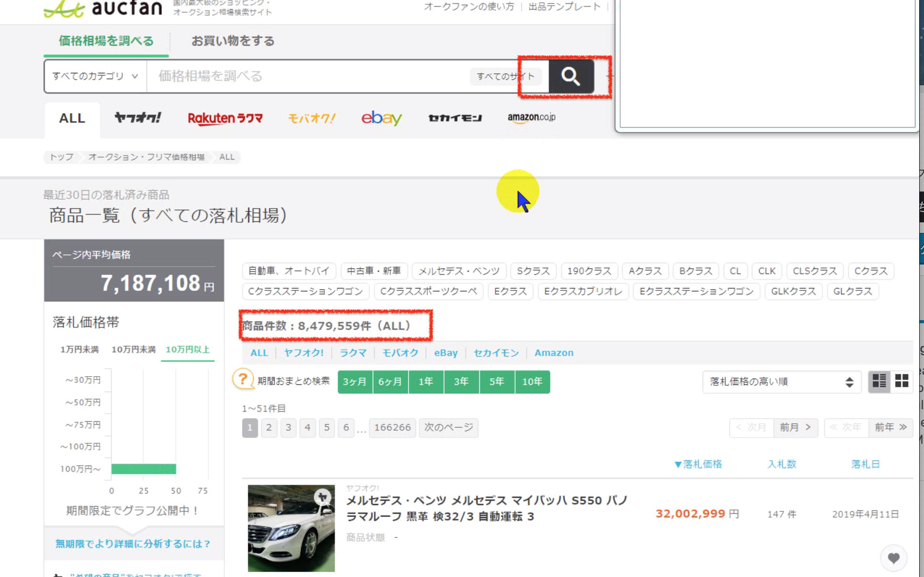Click the heart favorite icon
Screen dimensions: 924x577
point(893,558)
